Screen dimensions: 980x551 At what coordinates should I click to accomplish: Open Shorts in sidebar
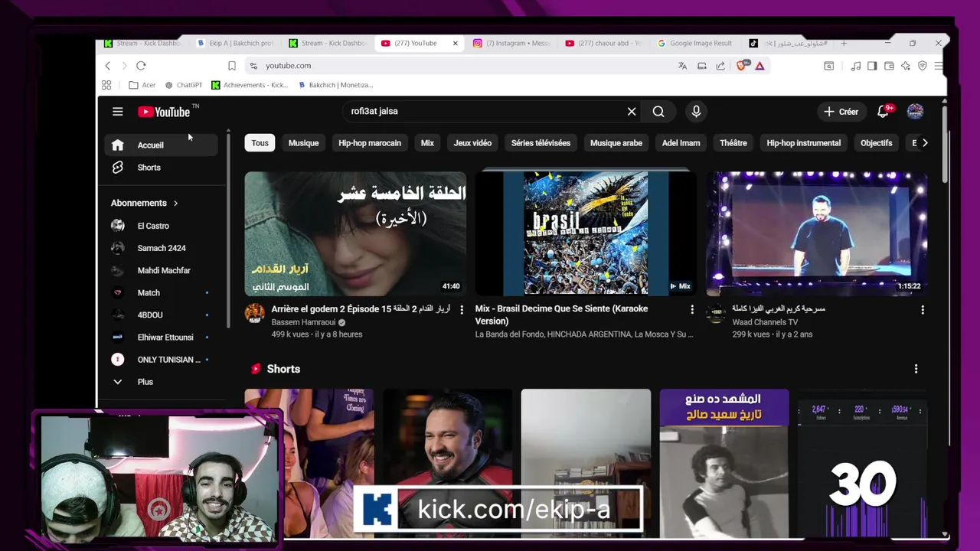[x=161, y=168]
